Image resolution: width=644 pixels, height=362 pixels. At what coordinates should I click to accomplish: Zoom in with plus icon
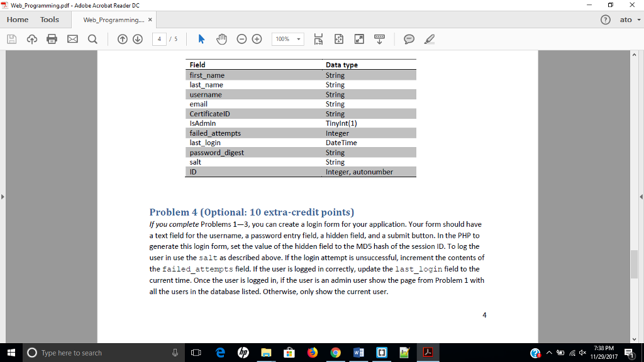tap(257, 39)
